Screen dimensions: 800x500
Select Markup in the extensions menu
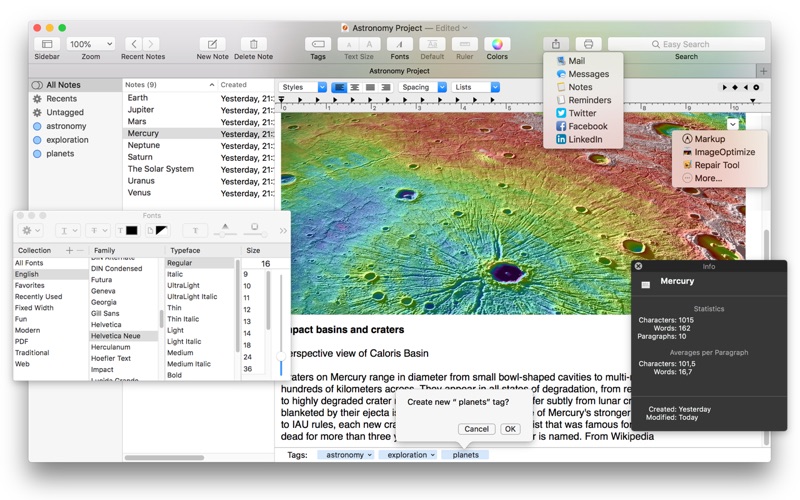[709, 139]
